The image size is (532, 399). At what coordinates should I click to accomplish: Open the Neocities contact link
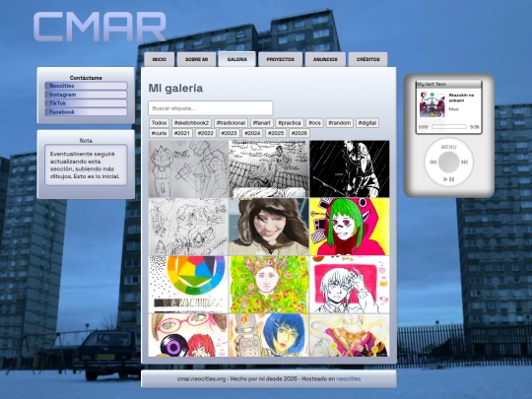[86, 86]
